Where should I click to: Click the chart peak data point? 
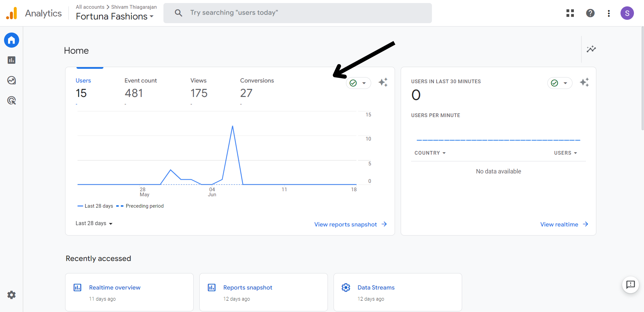coord(233,126)
